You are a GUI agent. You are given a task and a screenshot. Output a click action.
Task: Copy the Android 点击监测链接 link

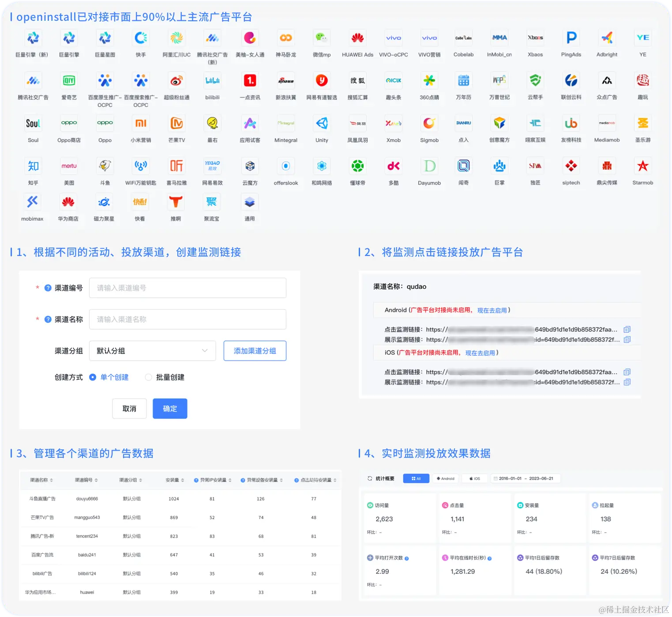627,329
